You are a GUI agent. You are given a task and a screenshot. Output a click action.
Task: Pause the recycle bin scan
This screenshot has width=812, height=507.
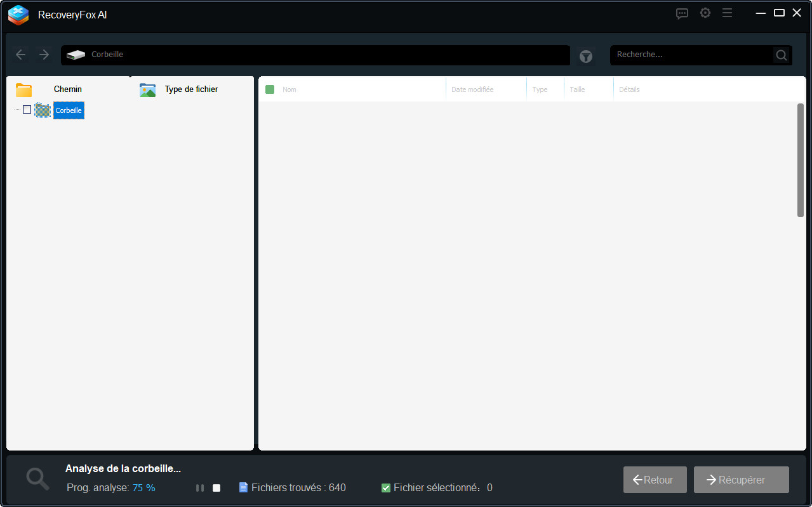(x=200, y=488)
